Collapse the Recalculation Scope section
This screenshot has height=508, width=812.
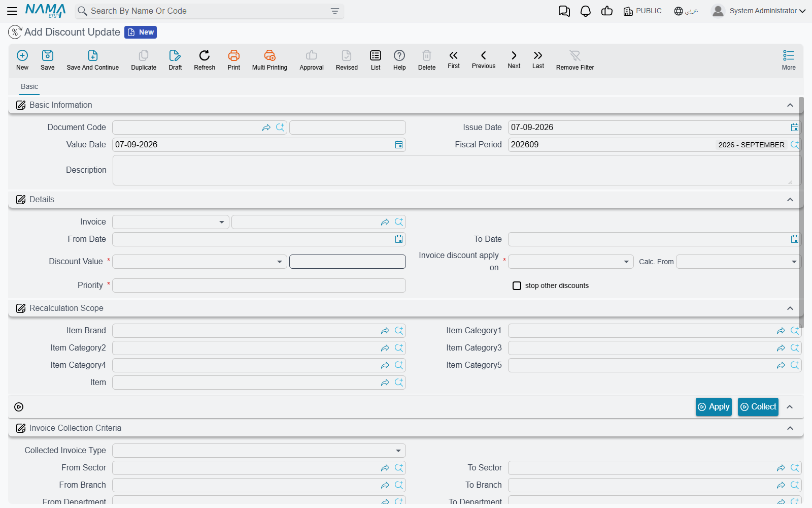click(x=790, y=308)
